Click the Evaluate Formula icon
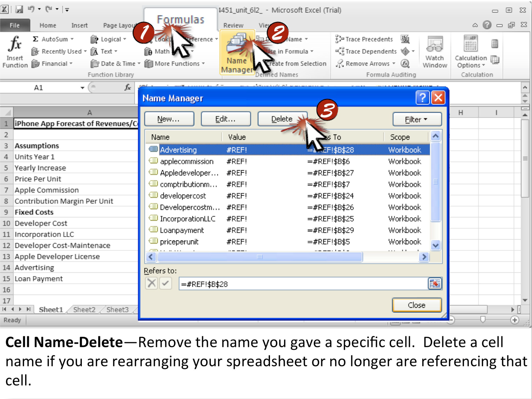532x399 pixels. click(x=405, y=63)
